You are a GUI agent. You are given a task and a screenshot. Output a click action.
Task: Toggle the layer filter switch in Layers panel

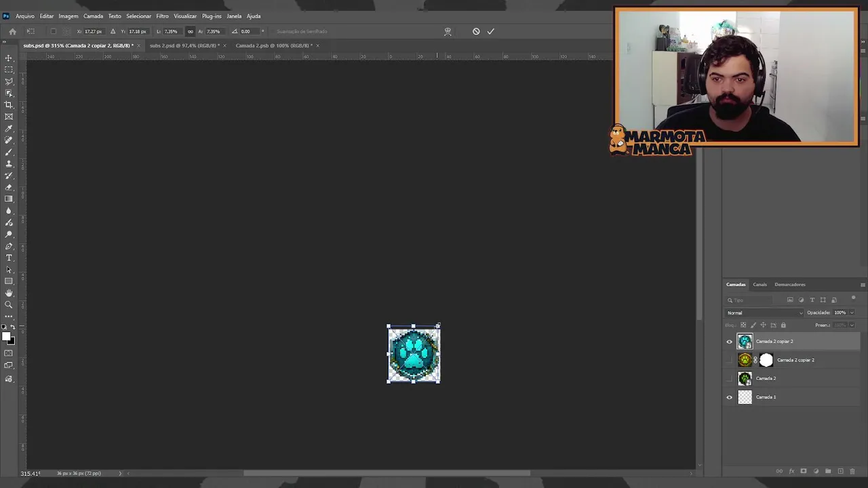(x=853, y=298)
